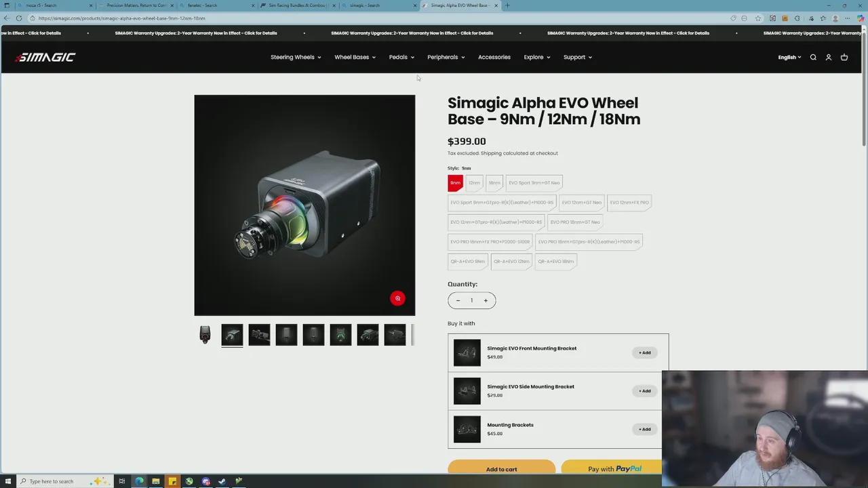Image resolution: width=868 pixels, height=488 pixels.
Task: Expand the Explore menu
Action: click(536, 58)
